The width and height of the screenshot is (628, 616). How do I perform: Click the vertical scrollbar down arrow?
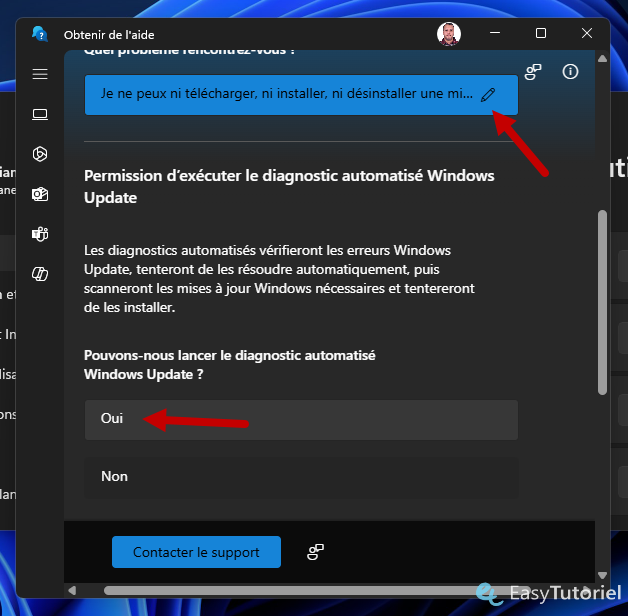602,575
